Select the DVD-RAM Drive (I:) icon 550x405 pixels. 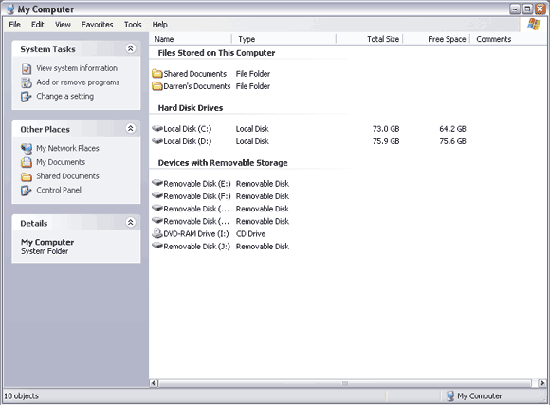click(x=157, y=234)
